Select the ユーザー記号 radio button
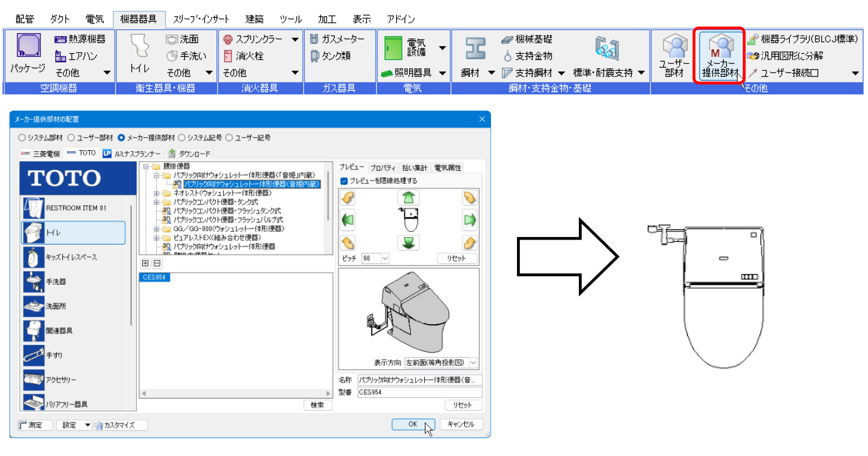 248,138
